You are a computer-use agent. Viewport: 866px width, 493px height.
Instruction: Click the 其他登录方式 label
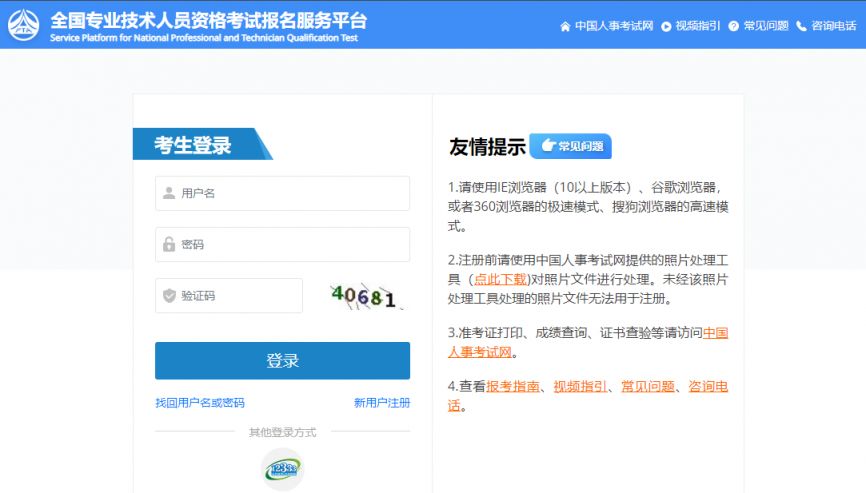(282, 432)
